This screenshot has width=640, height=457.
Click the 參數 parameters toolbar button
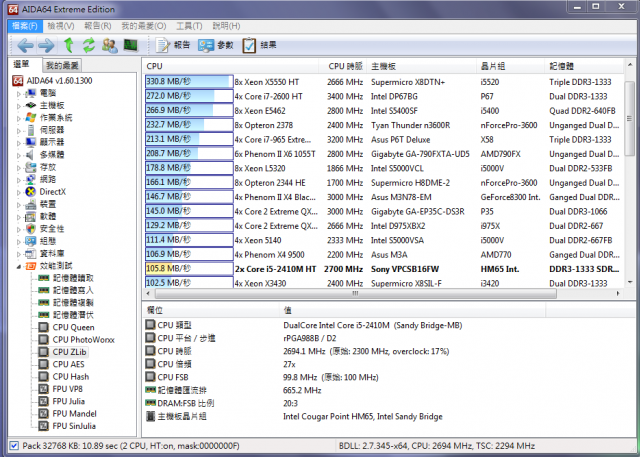pyautogui.click(x=216, y=45)
